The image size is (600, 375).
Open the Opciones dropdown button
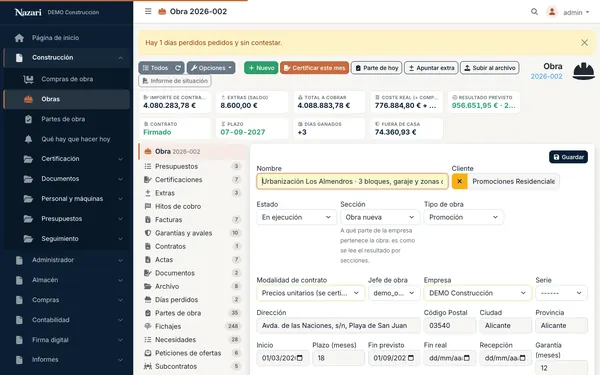point(211,68)
